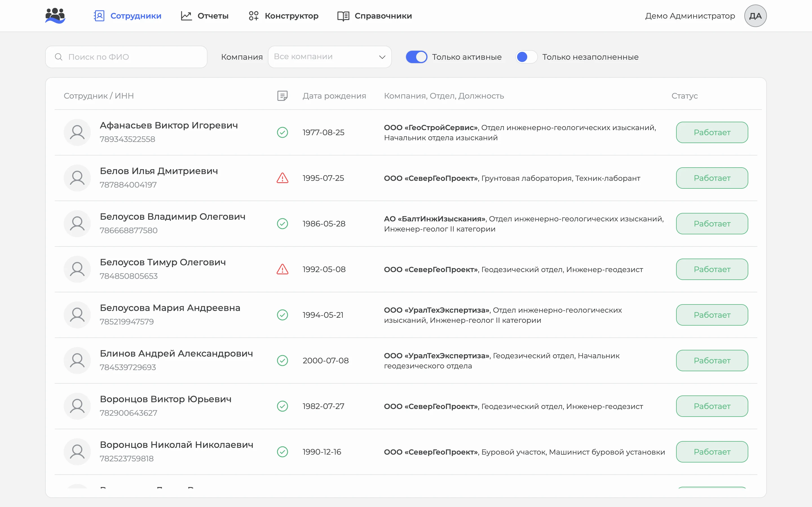The image size is (812, 507).
Task: Open the Справочники section
Action: 374,16
